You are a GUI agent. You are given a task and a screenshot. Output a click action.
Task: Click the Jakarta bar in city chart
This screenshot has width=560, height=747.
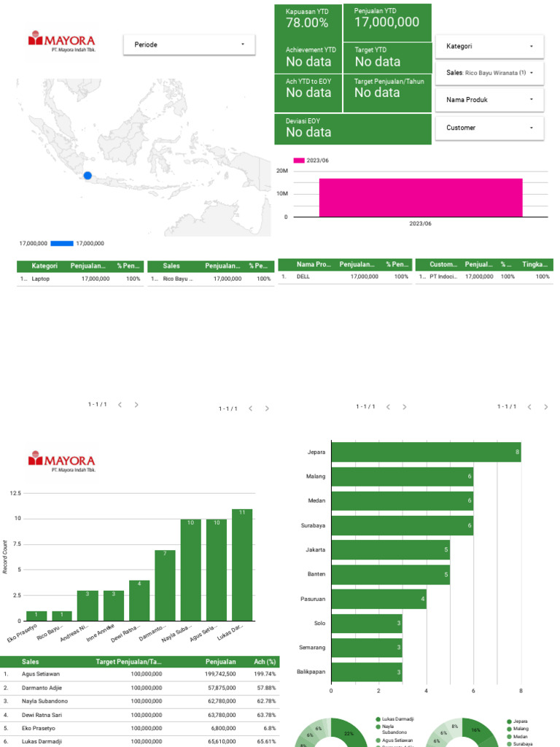click(391, 550)
